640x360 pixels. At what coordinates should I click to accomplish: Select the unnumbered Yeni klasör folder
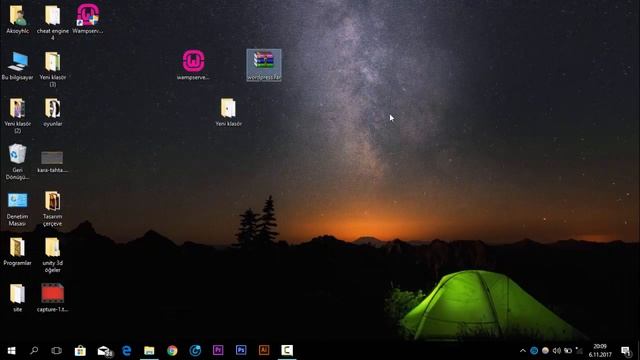[229, 112]
